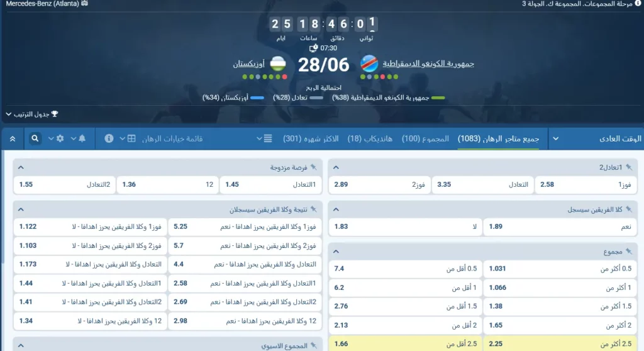Viewport: 644px width, 351px height.
Task: Pin the المجموع الاسيوي market
Action: (x=313, y=346)
